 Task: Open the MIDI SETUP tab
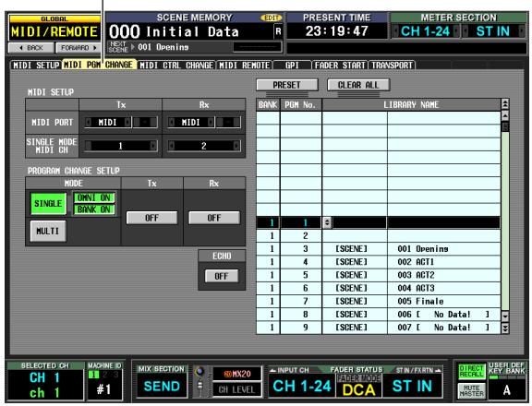tap(36, 66)
